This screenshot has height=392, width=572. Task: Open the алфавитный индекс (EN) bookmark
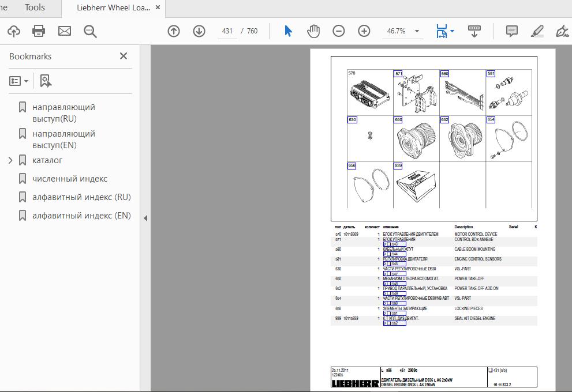click(81, 216)
